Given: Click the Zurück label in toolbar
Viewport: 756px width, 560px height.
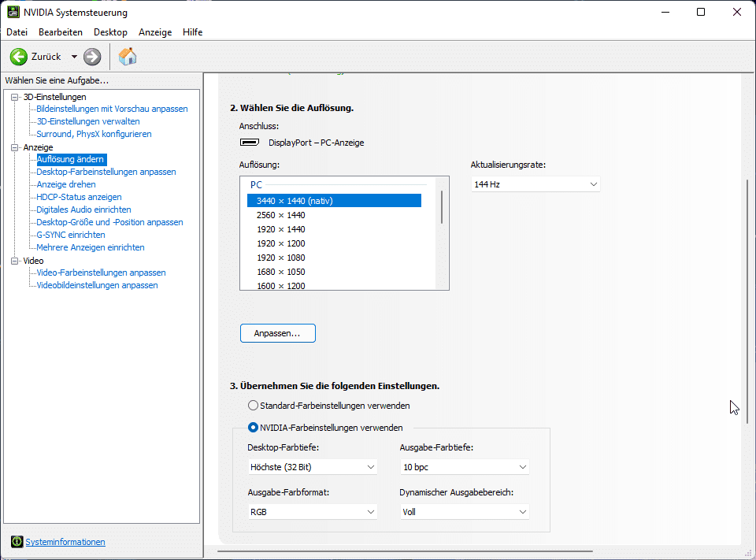Looking at the screenshot, I should tap(46, 57).
